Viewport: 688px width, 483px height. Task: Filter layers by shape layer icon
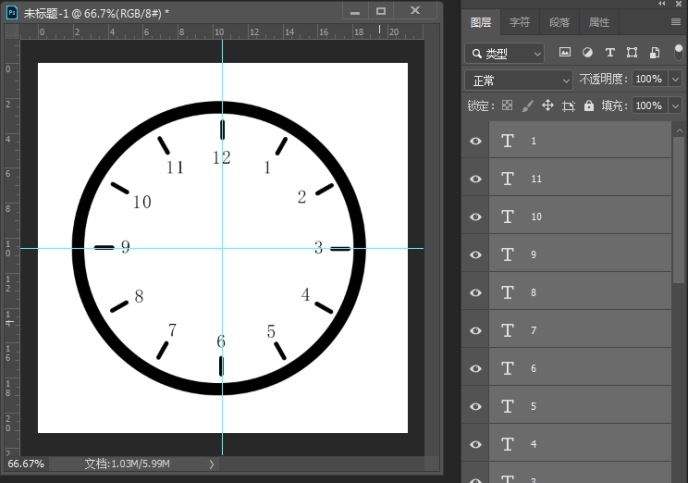(x=632, y=53)
